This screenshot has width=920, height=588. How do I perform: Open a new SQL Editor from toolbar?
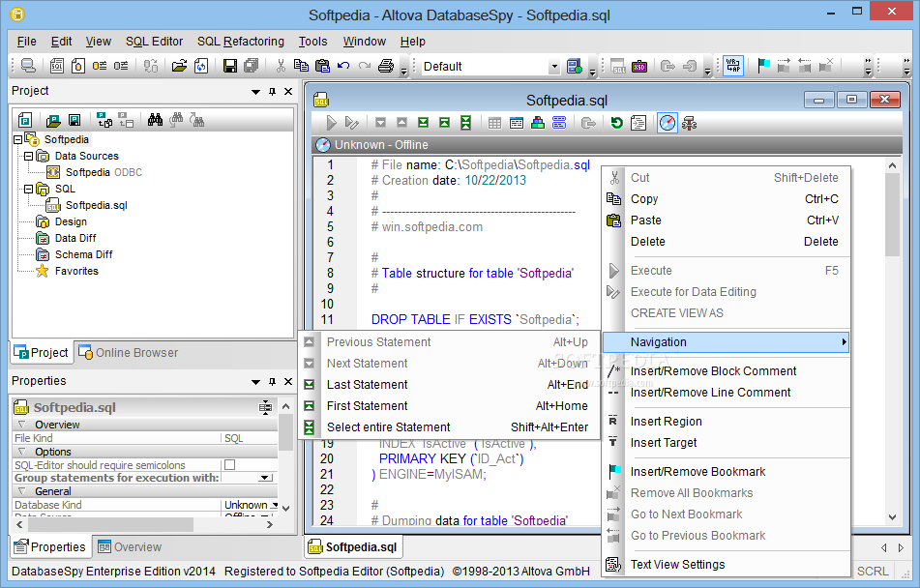click(x=57, y=66)
